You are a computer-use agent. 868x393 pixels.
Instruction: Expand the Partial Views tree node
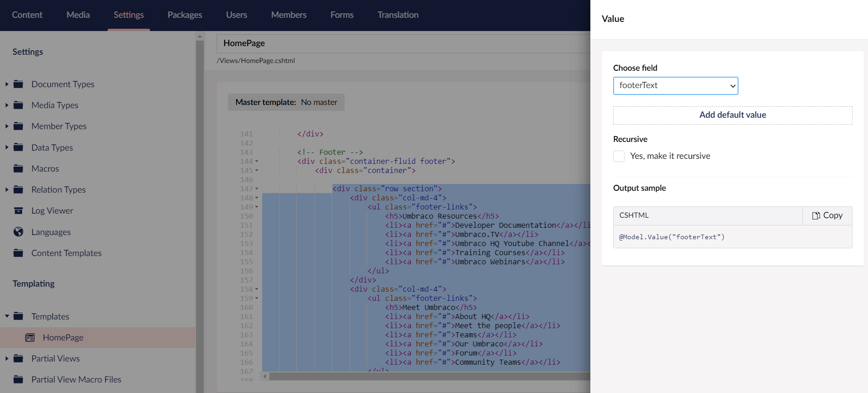coord(7,358)
